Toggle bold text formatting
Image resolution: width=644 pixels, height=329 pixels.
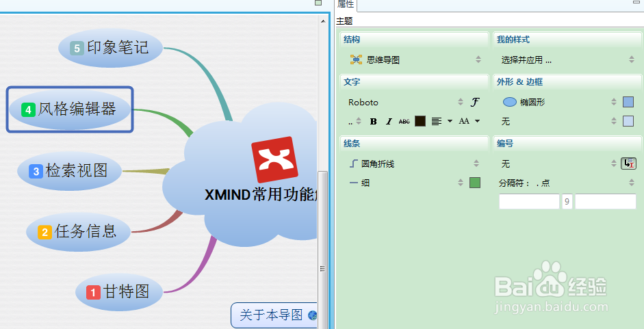click(374, 121)
